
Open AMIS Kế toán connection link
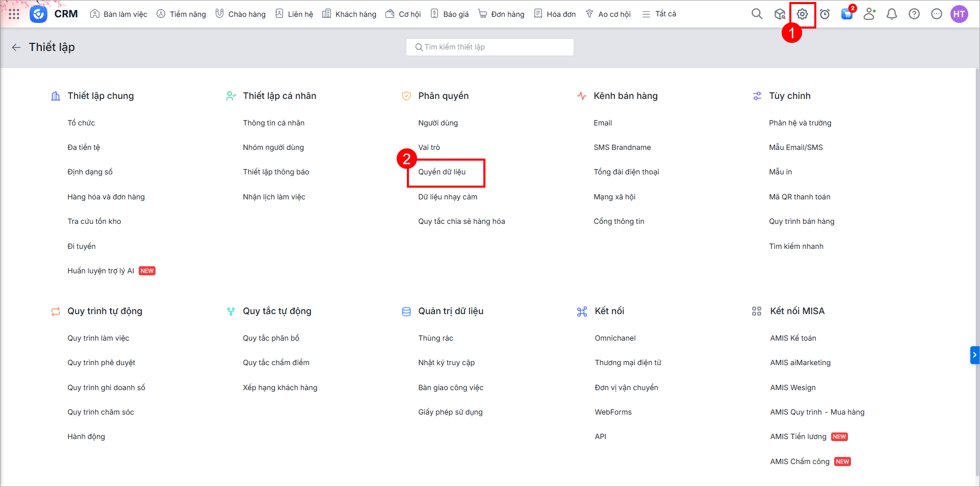pyautogui.click(x=793, y=338)
